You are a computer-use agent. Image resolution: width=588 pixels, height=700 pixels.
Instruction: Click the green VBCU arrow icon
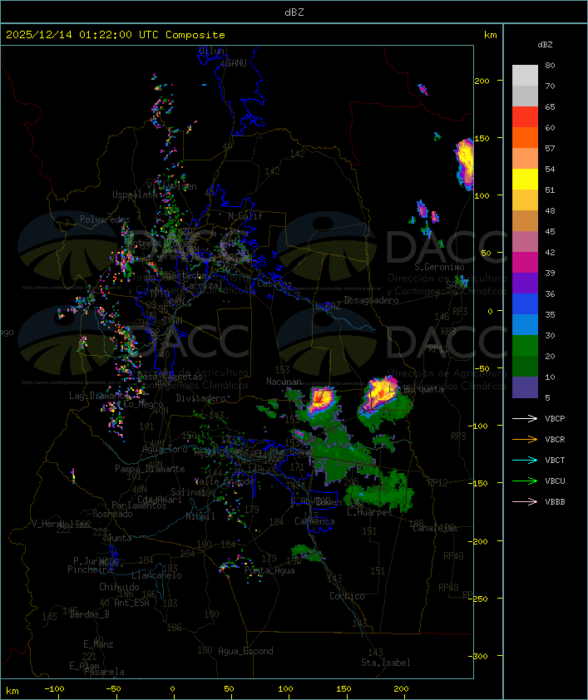tap(525, 481)
